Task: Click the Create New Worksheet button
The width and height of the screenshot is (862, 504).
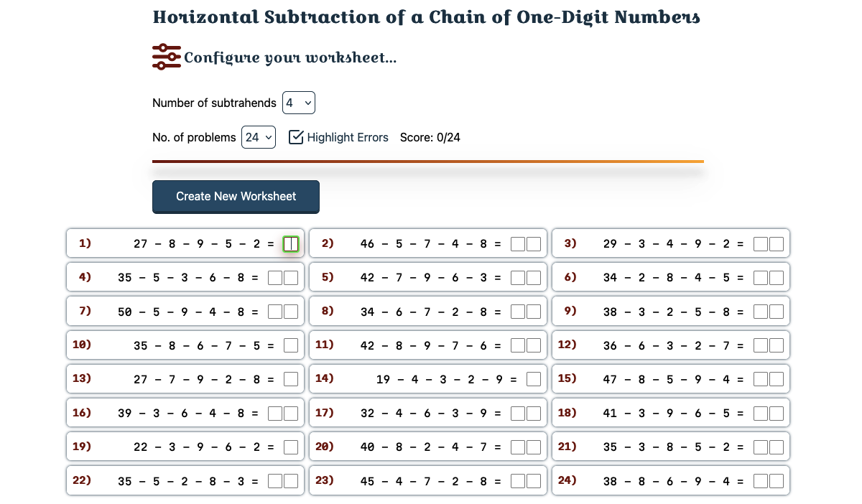Action: coord(236,196)
